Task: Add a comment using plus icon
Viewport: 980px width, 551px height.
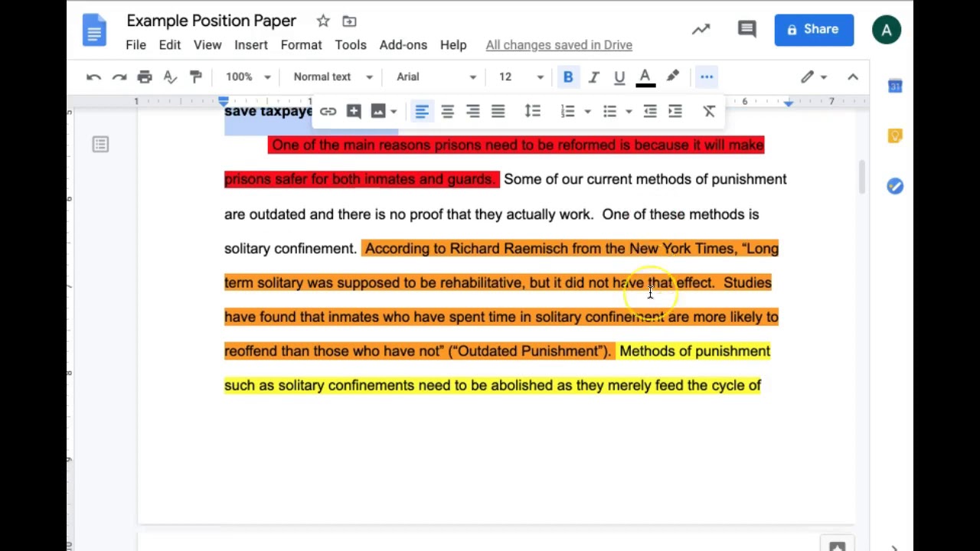Action: (x=354, y=112)
